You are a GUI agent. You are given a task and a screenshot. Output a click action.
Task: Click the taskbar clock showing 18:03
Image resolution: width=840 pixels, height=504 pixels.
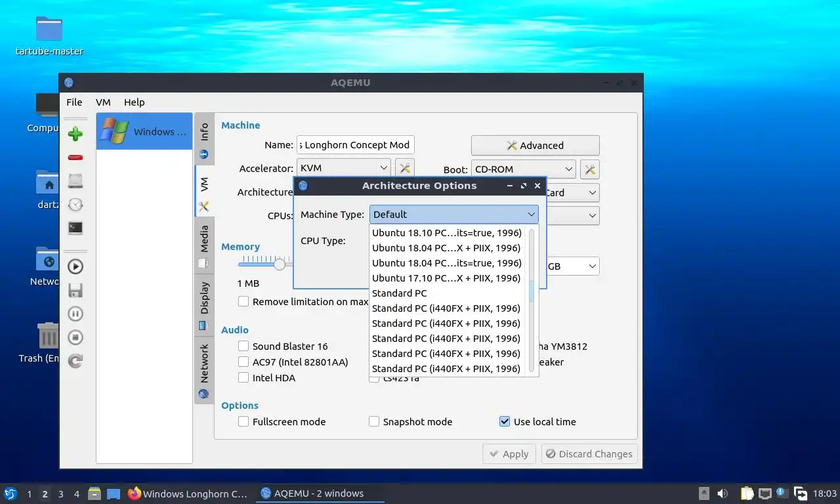point(825,493)
